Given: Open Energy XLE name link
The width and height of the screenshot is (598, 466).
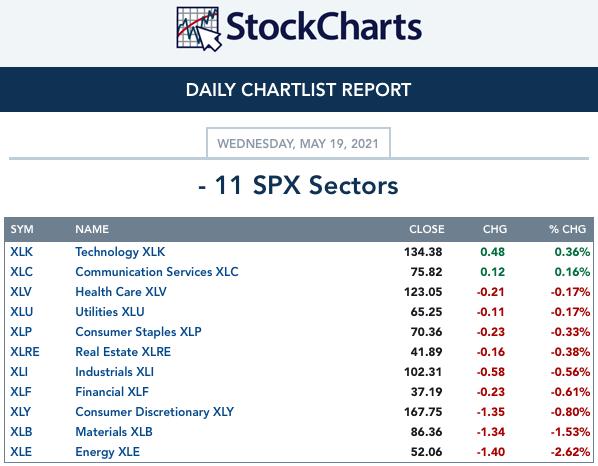Looking at the screenshot, I should 107,452.
